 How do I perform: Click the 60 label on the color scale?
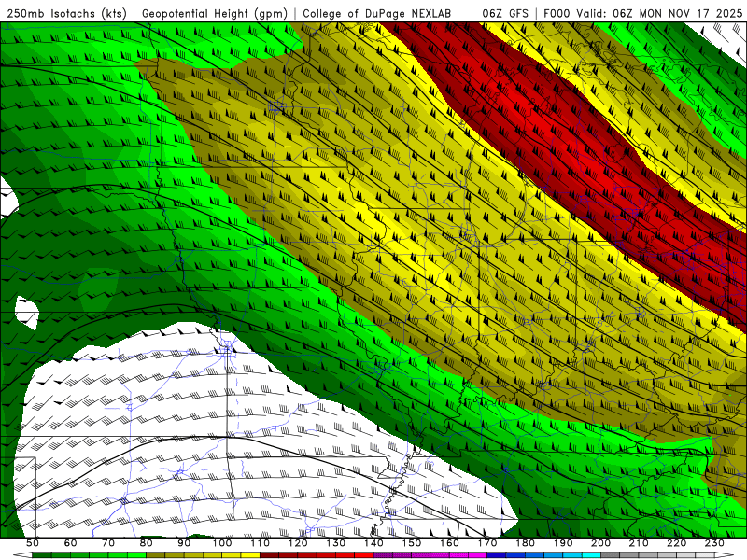(x=70, y=543)
